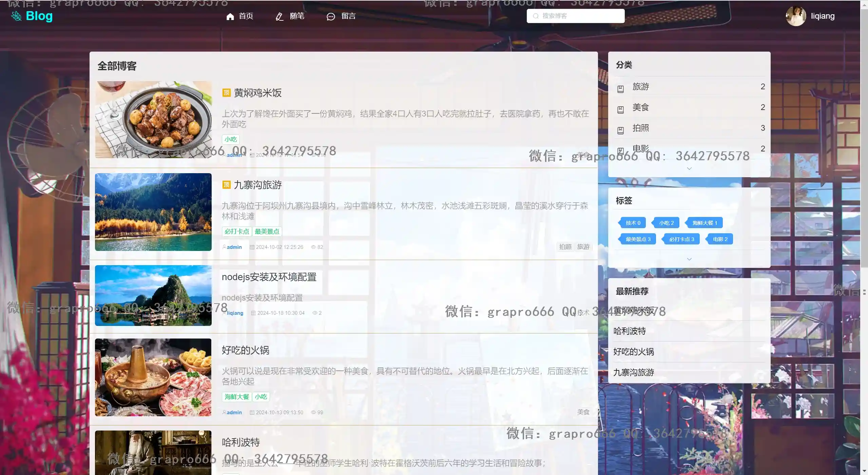The height and width of the screenshot is (475, 868).
Task: Click the home icon beside 首页
Action: pyautogui.click(x=230, y=17)
